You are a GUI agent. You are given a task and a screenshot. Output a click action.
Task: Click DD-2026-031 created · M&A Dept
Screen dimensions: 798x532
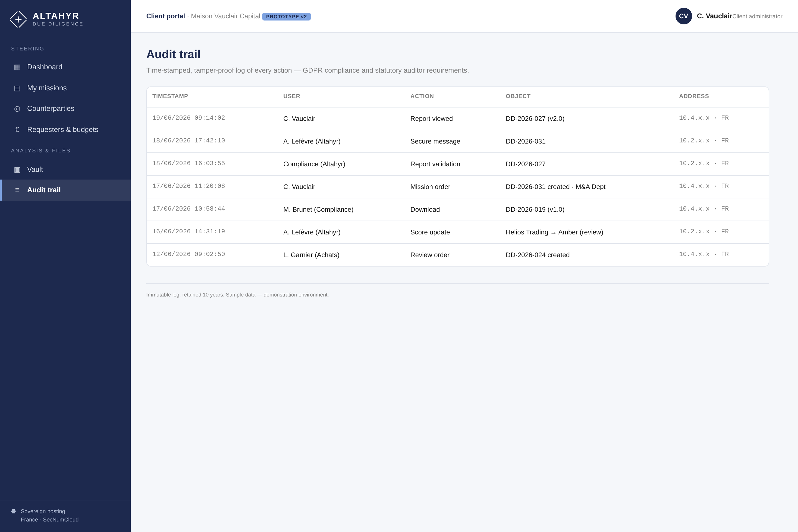(555, 187)
